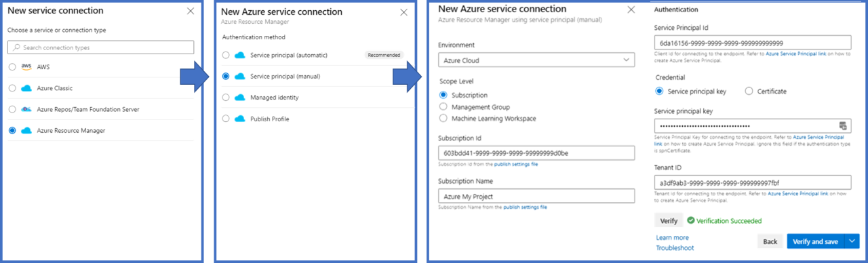Image resolution: width=868 pixels, height=263 pixels.
Task: Select Certificate credential radio
Action: pyautogui.click(x=749, y=91)
